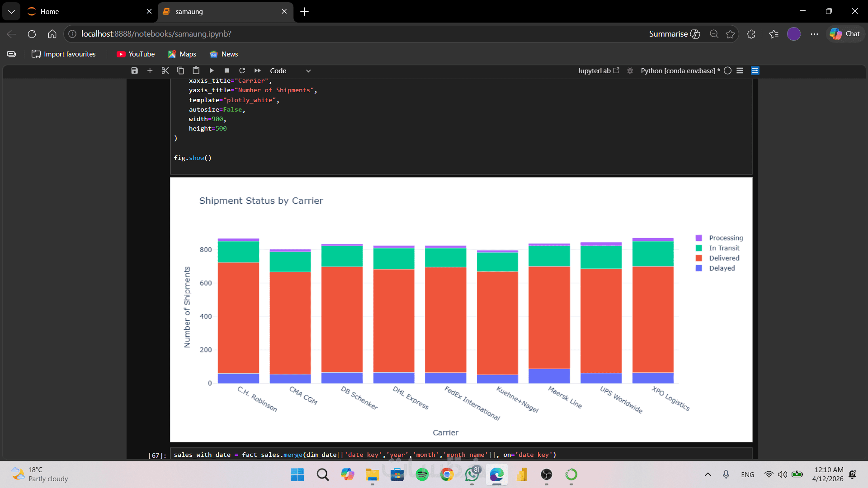Run the selected cell
The image size is (868, 488).
click(212, 70)
